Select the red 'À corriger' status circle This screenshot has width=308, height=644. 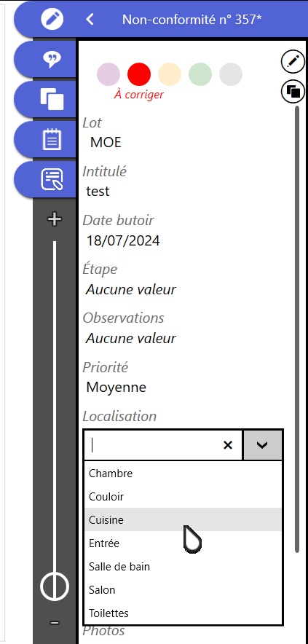coord(139,74)
